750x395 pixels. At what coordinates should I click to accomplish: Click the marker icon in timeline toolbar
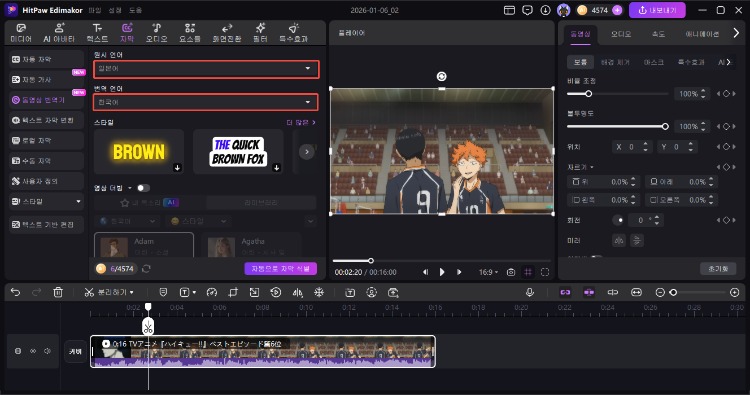[163, 292]
